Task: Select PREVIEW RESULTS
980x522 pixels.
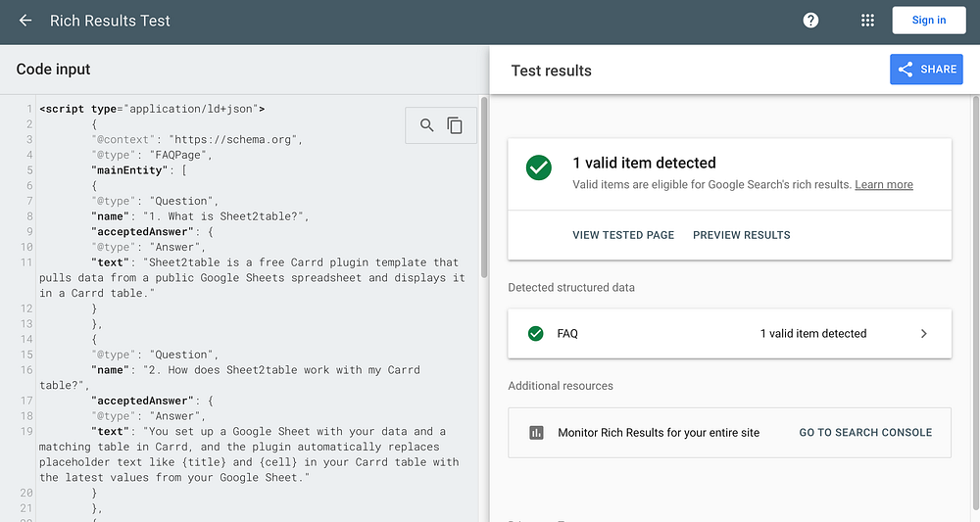Action: pyautogui.click(x=741, y=235)
